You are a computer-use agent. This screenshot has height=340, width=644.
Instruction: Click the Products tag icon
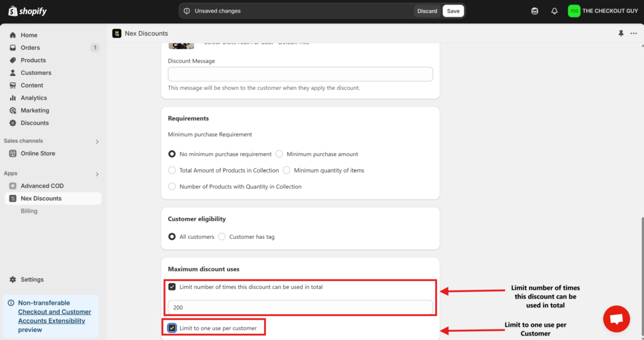coord(13,60)
